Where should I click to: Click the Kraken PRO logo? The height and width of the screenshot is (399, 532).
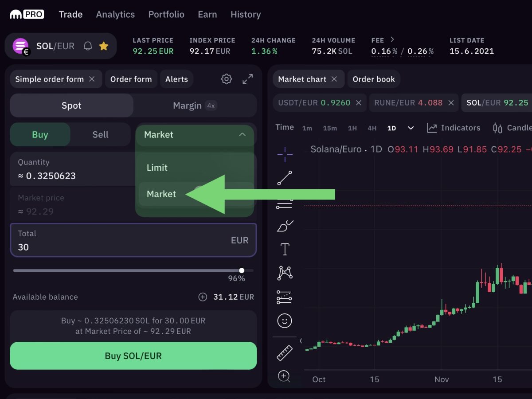(27, 14)
